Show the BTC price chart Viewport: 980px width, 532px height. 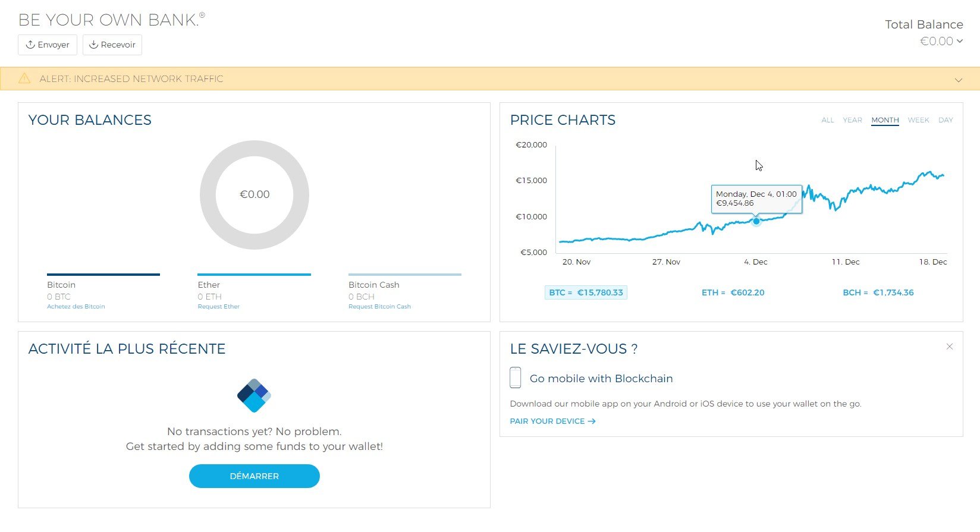586,292
